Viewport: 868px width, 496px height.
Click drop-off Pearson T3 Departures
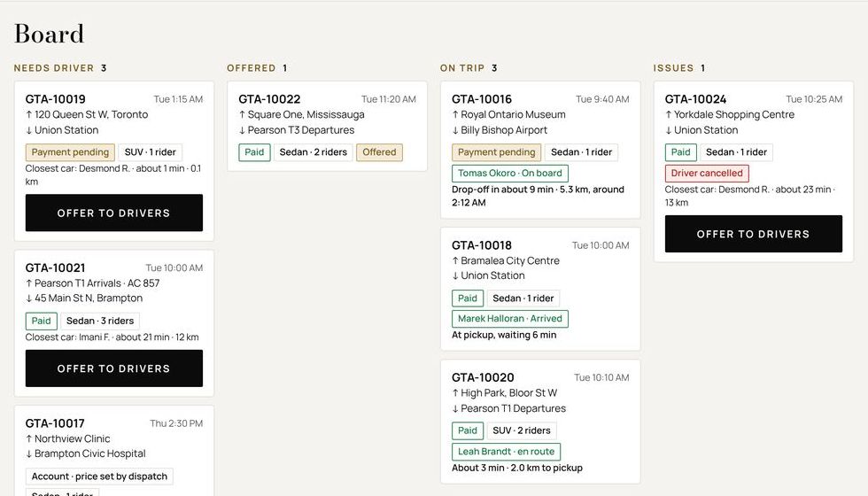(297, 130)
